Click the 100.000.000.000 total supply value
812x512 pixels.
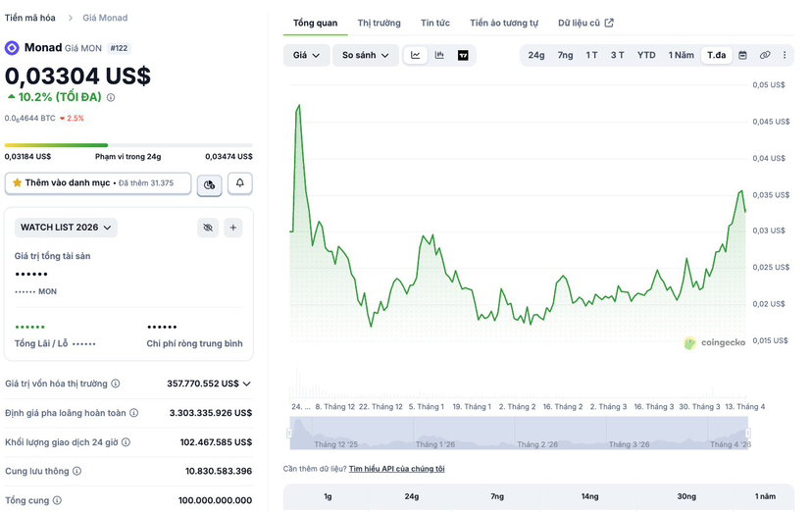pyautogui.click(x=215, y=500)
